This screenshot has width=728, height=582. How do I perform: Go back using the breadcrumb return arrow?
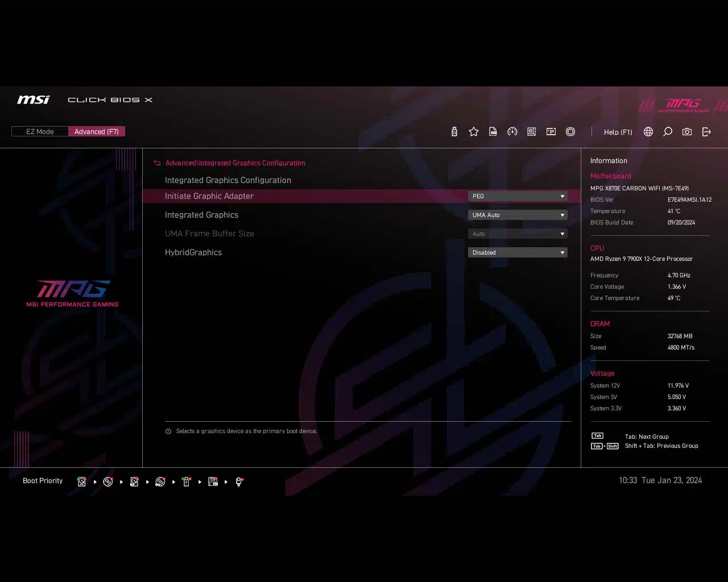[x=157, y=163]
